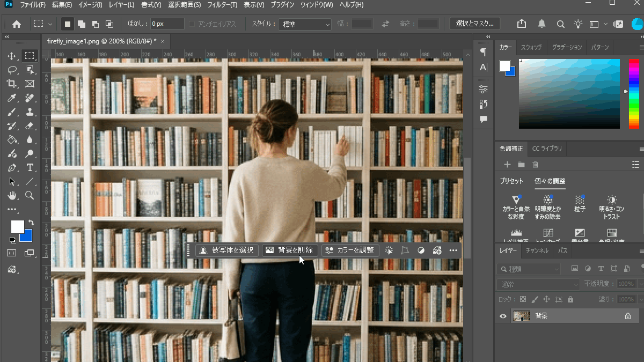Select the Move tool

point(11,56)
